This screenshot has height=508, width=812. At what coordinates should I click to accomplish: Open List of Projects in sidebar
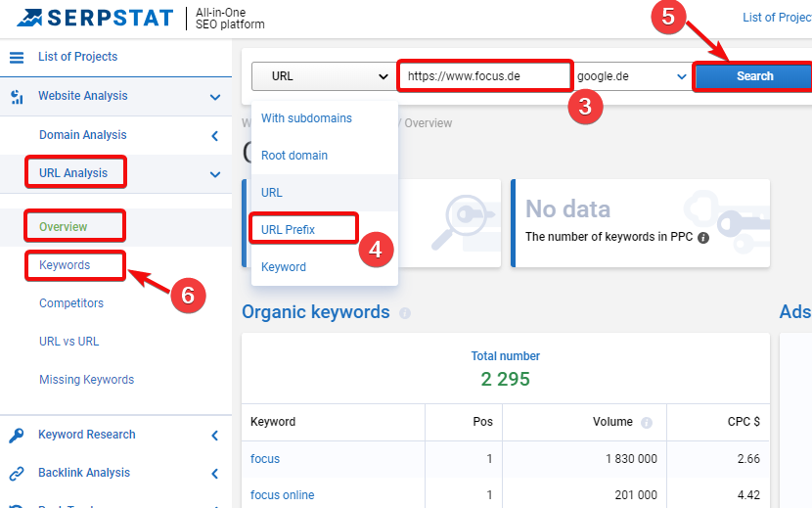coord(77,57)
